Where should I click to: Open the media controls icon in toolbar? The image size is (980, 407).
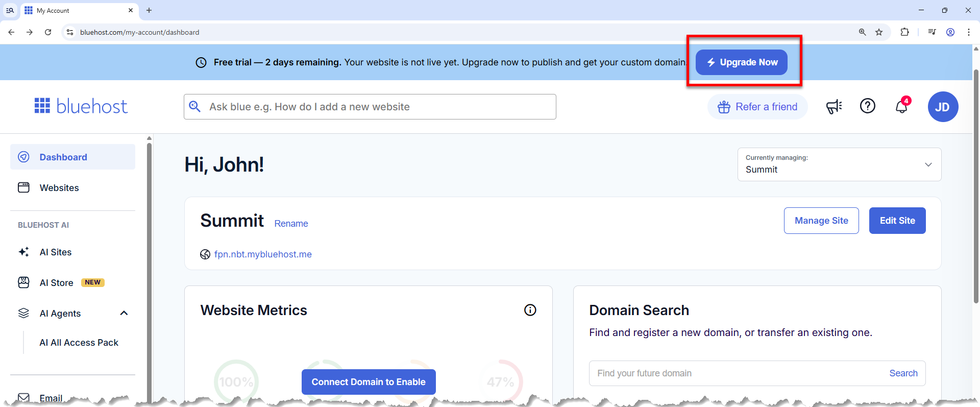(932, 32)
